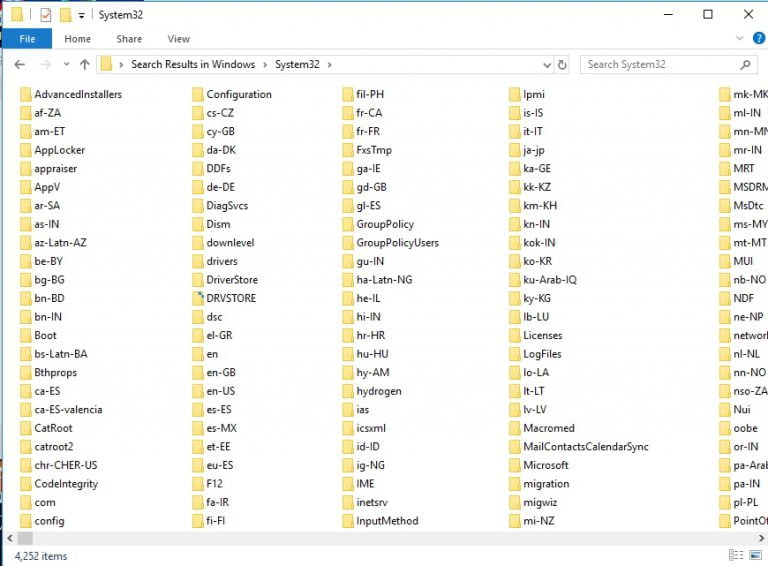
Task: Select folder named MsDtc
Action: click(742, 206)
